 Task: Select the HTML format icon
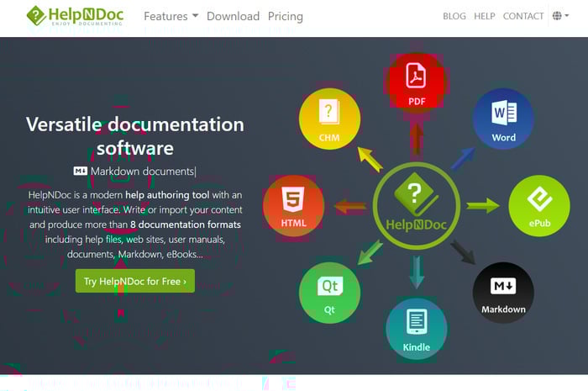[293, 206]
